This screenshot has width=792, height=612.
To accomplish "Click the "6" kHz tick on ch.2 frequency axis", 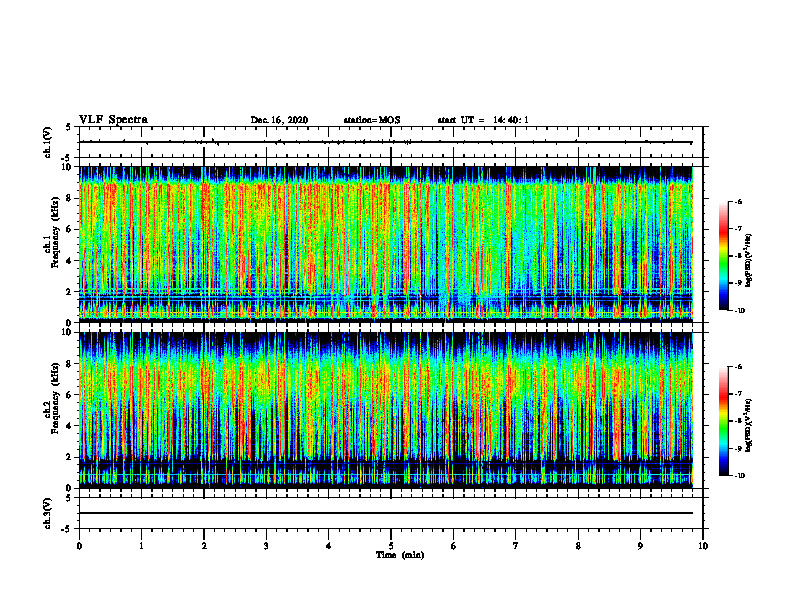I will point(69,395).
